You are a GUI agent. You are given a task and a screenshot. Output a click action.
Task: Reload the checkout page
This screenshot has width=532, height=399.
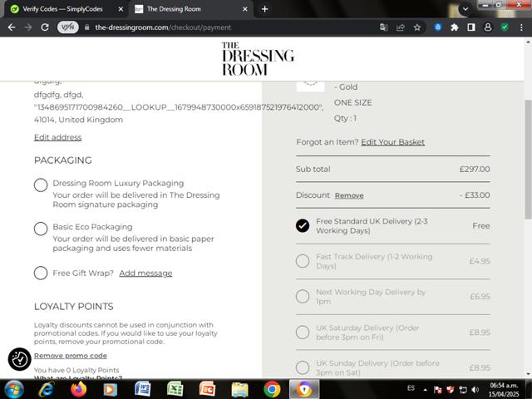[45, 27]
